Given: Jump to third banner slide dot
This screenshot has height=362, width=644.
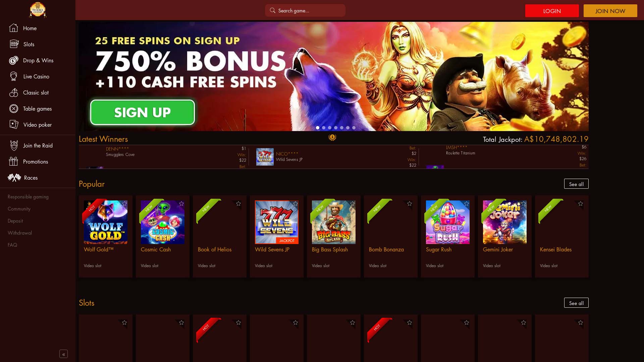Looking at the screenshot, I should coord(330,128).
